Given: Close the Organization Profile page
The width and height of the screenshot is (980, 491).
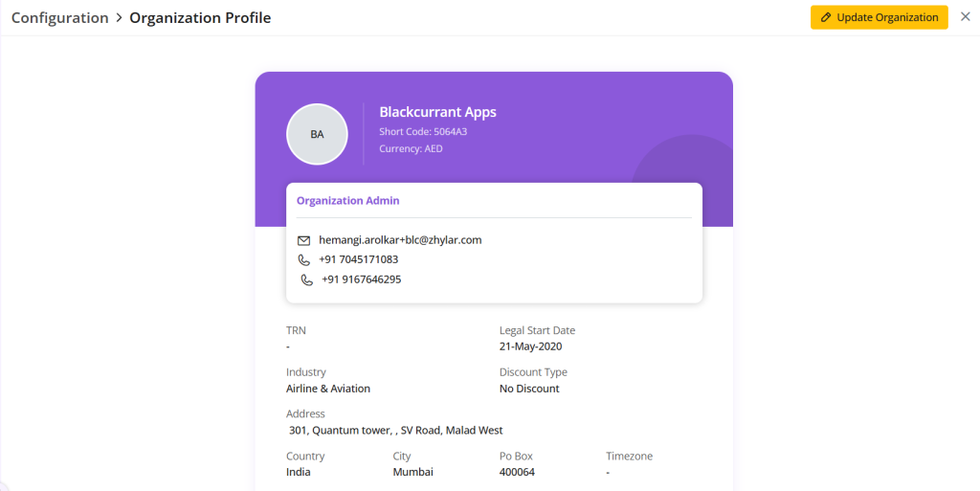Looking at the screenshot, I should pyautogui.click(x=965, y=17).
